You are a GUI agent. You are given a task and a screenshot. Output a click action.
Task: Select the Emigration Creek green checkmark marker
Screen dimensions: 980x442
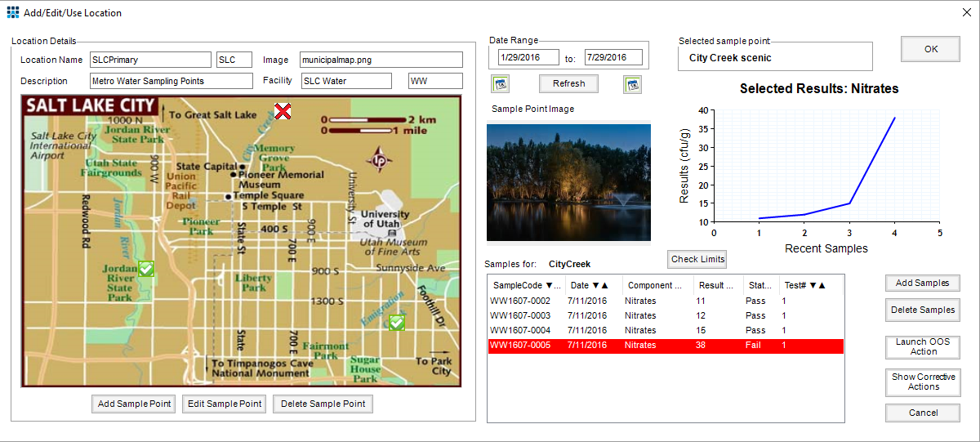(397, 323)
